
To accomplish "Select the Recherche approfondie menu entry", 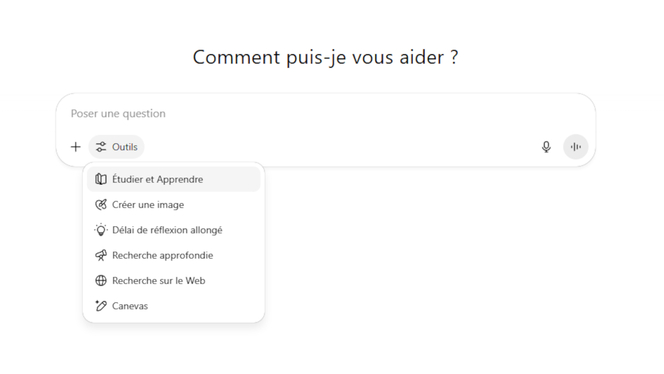I will pyautogui.click(x=174, y=255).
